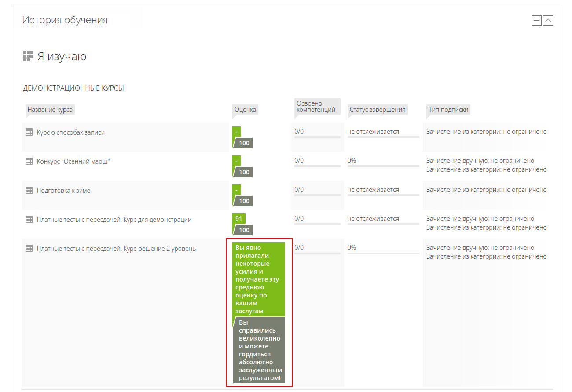
Task: Click the green grade badge showing 91
Action: pyautogui.click(x=239, y=219)
